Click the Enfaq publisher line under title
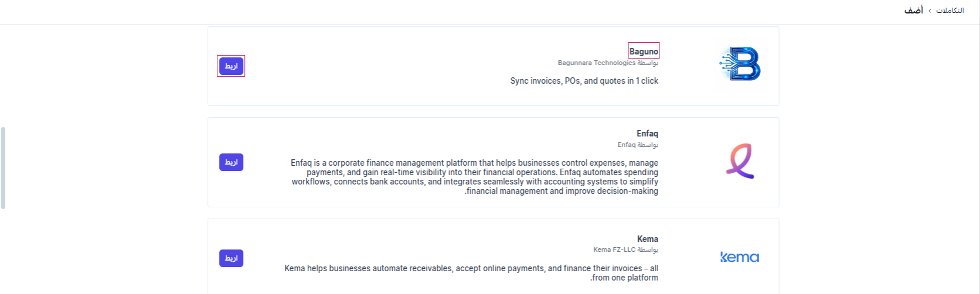 click(638, 145)
